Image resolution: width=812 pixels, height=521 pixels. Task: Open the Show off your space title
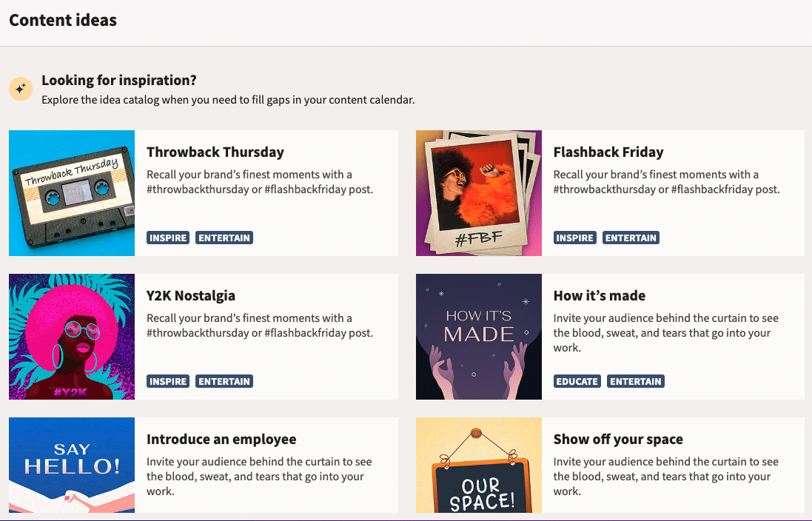tap(618, 440)
